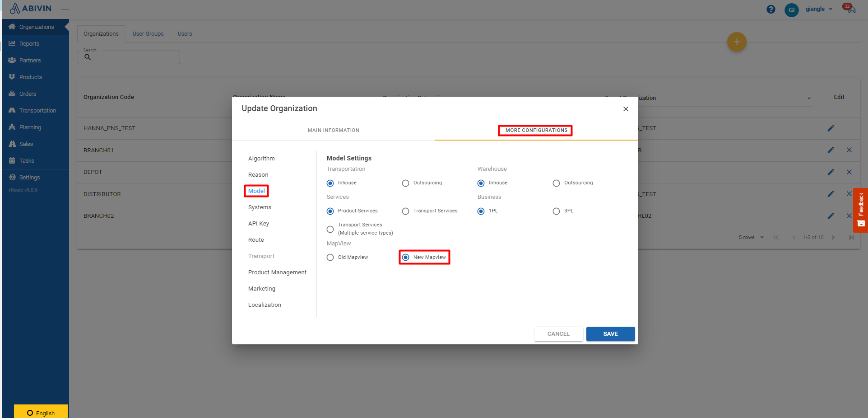Click the Abivin logo
The height and width of the screenshot is (418, 868).
click(x=31, y=9)
